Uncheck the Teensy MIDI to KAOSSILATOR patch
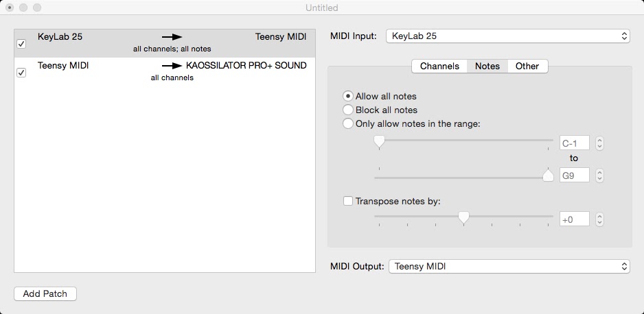This screenshot has width=644, height=314. pyautogui.click(x=21, y=73)
